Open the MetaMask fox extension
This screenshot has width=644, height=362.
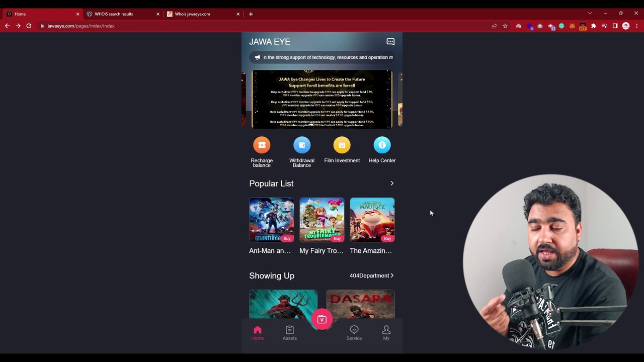pos(572,26)
